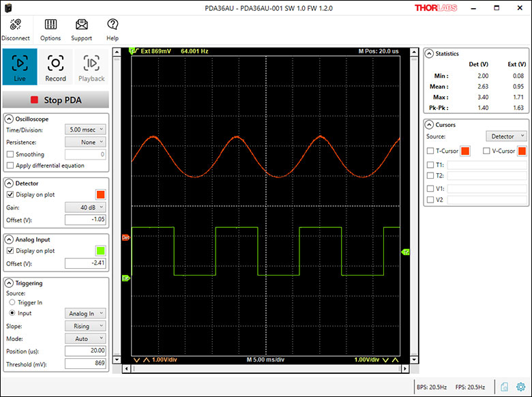Open the Gain 40 dB dropdown

point(85,207)
